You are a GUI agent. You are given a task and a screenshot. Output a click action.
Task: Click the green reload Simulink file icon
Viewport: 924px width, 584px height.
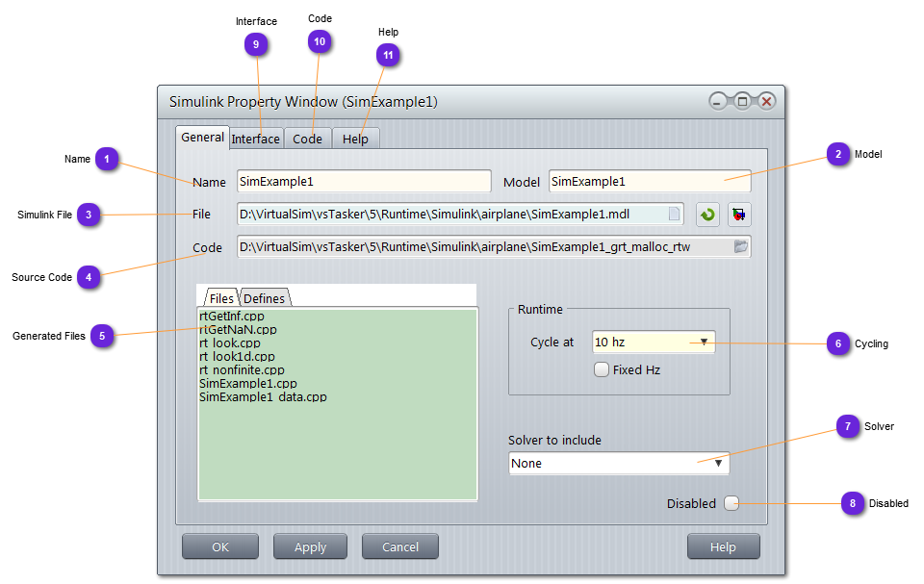coord(707,215)
